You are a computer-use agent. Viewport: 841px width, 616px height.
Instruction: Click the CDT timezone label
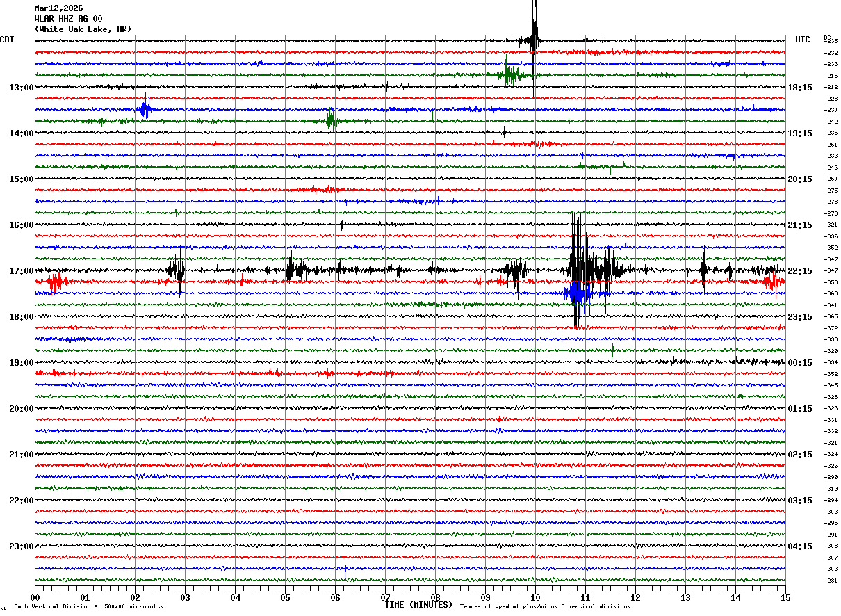[7, 40]
